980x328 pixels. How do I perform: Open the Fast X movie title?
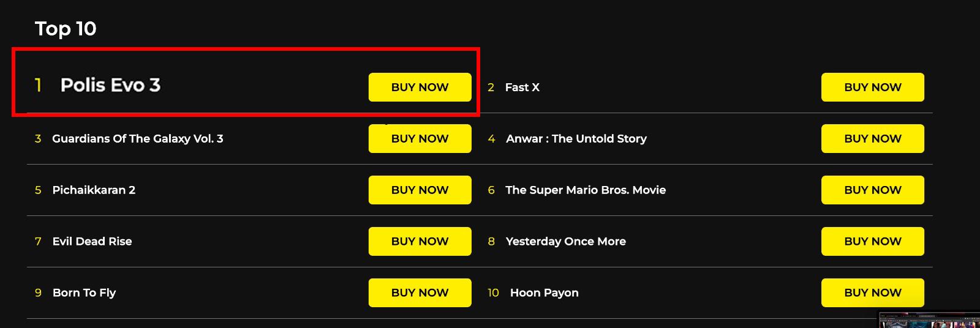point(522,88)
